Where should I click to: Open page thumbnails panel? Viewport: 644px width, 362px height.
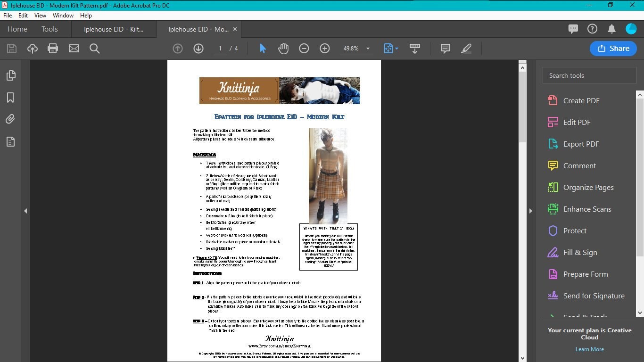pyautogui.click(x=10, y=75)
